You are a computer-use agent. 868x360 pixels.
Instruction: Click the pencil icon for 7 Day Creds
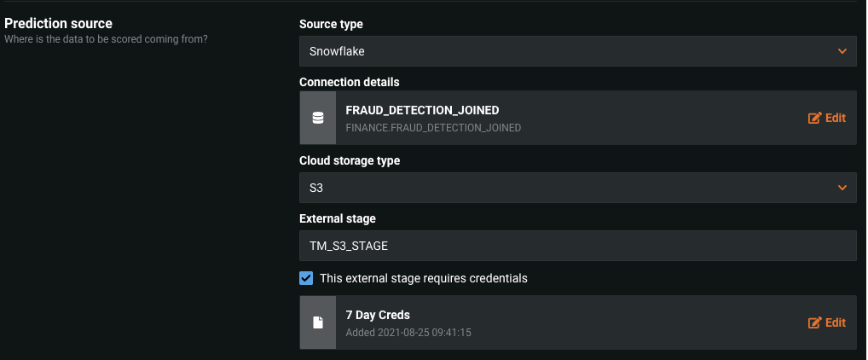814,322
